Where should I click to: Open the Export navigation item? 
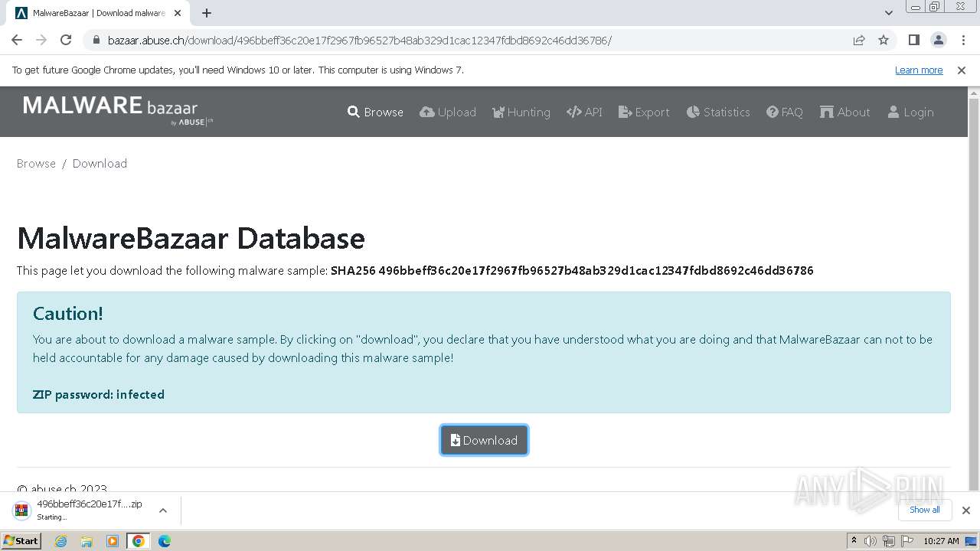644,112
